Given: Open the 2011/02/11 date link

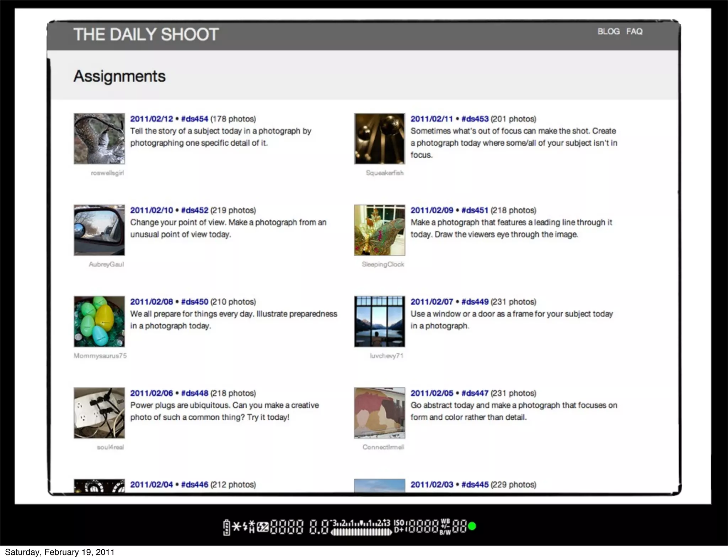Looking at the screenshot, I should [x=432, y=119].
